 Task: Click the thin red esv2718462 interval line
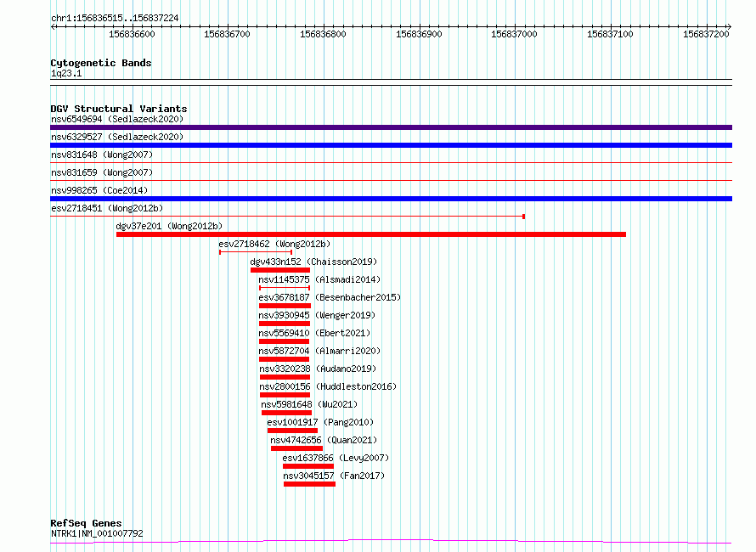coord(256,252)
